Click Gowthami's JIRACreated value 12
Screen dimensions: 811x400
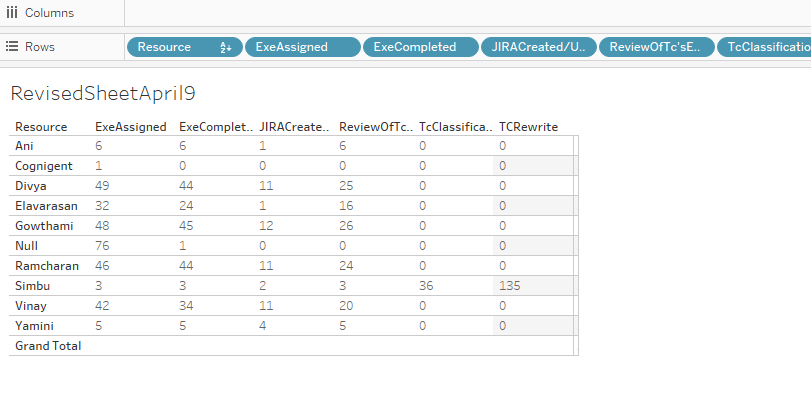[x=266, y=226]
